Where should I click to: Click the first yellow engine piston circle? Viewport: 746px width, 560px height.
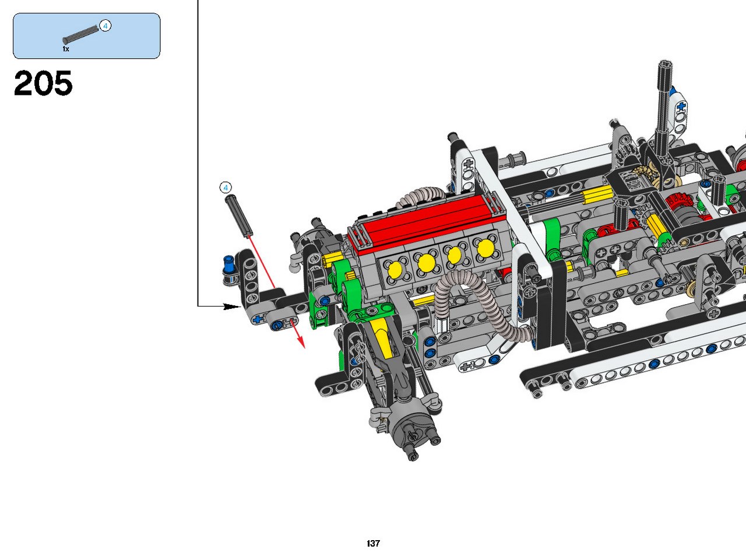(395, 269)
